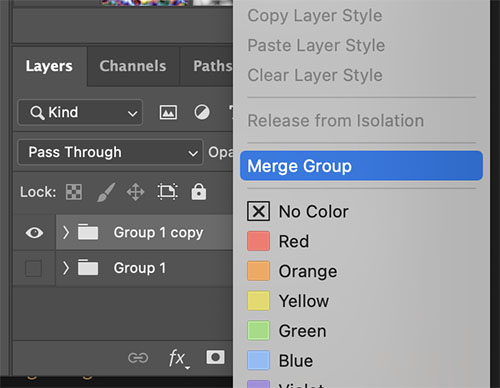Click the lock transparent pixels icon
This screenshot has width=500, height=388.
pos(74,192)
